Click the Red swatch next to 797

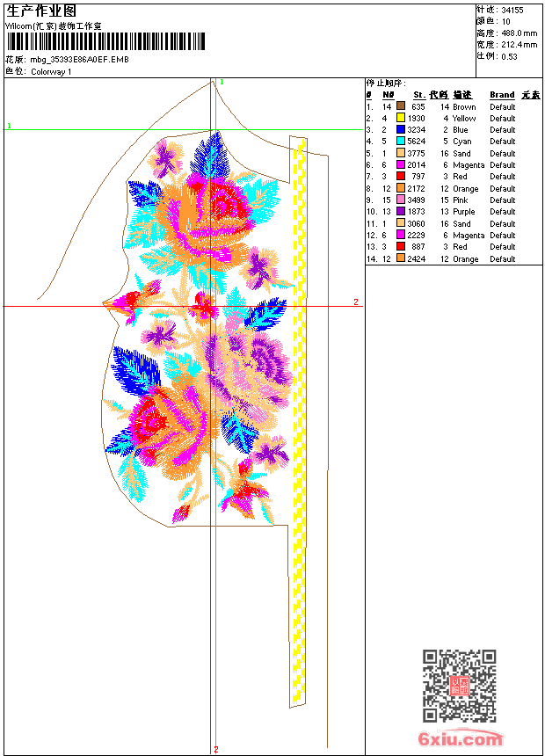click(x=400, y=176)
